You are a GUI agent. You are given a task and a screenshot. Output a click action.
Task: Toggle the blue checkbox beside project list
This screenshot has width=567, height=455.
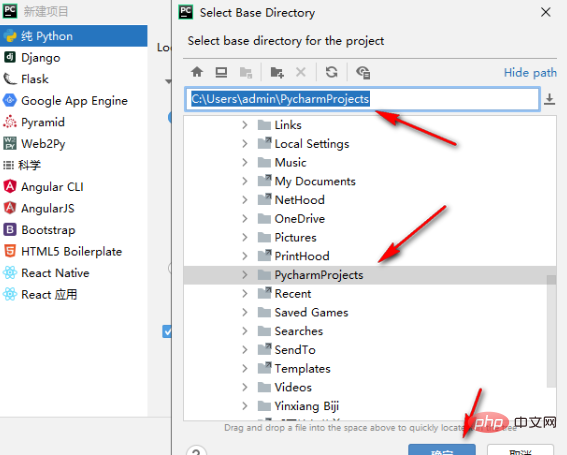pos(167,332)
